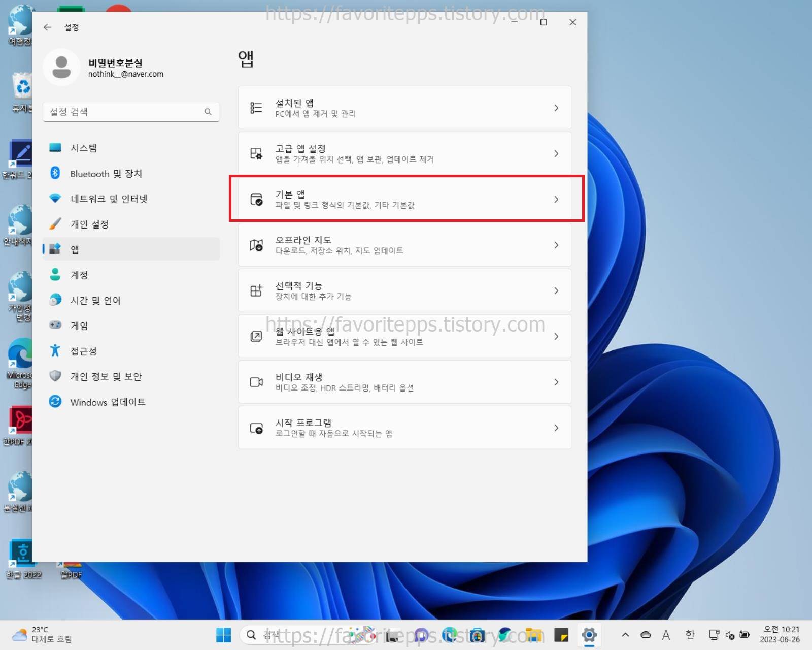The image size is (812, 650).
Task: Click the 고급 앱 설정 gear-grid icon
Action: (256, 153)
